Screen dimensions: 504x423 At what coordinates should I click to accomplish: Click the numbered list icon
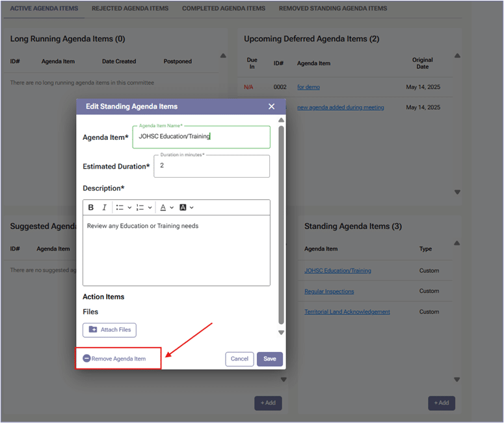pos(140,208)
